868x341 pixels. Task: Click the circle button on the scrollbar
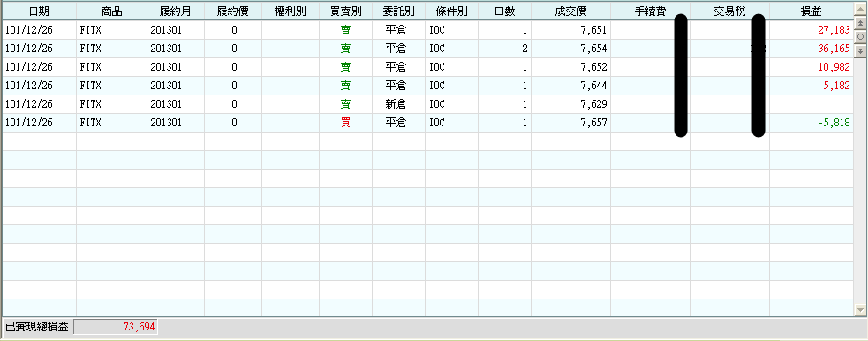(860, 36)
